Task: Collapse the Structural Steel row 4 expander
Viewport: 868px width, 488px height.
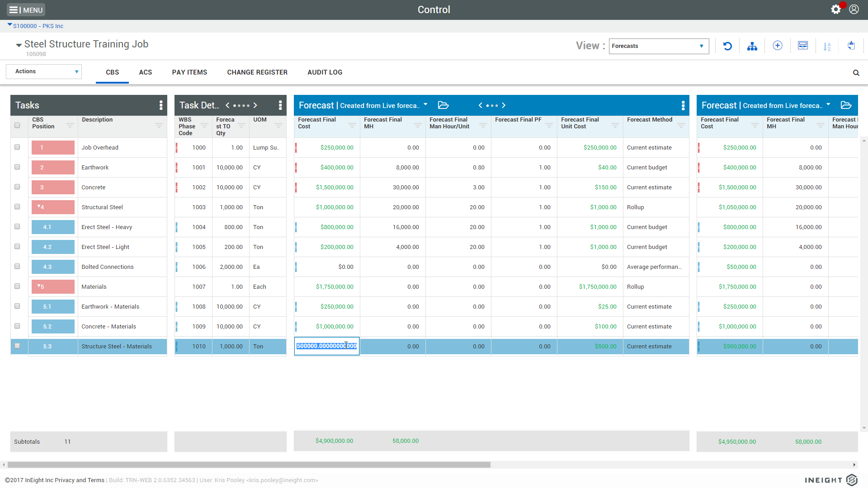Action: tap(39, 206)
